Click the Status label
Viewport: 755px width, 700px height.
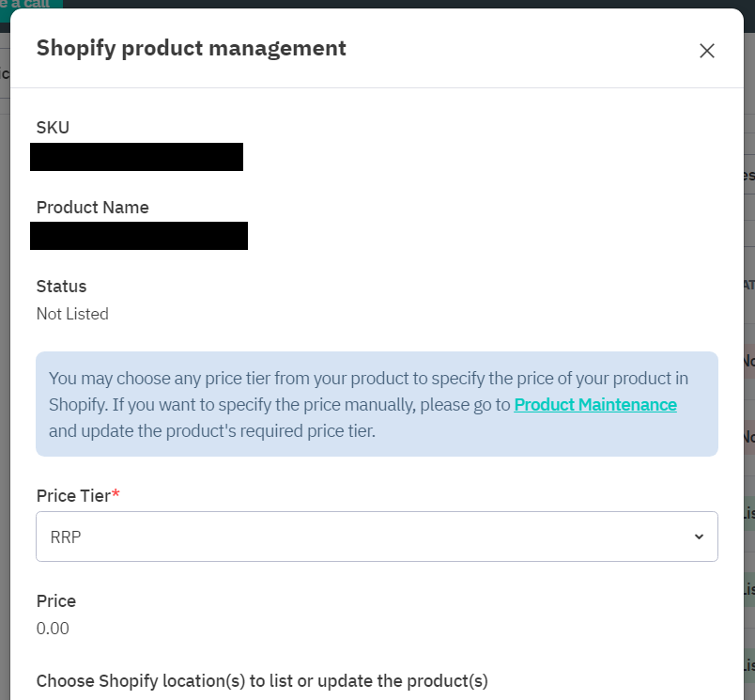tap(61, 287)
